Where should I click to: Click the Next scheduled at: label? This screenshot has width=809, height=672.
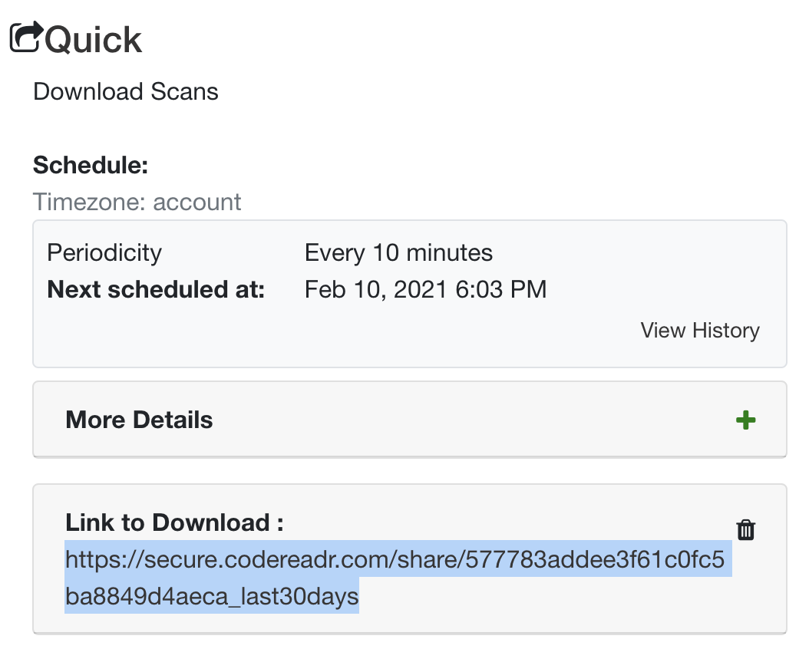click(x=156, y=289)
